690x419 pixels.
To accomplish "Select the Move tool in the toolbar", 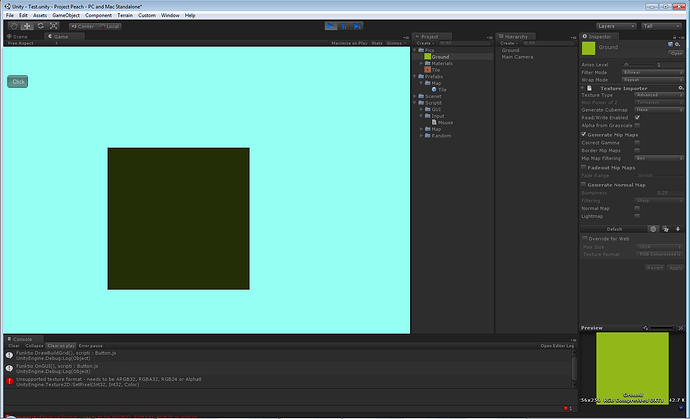I will point(27,26).
